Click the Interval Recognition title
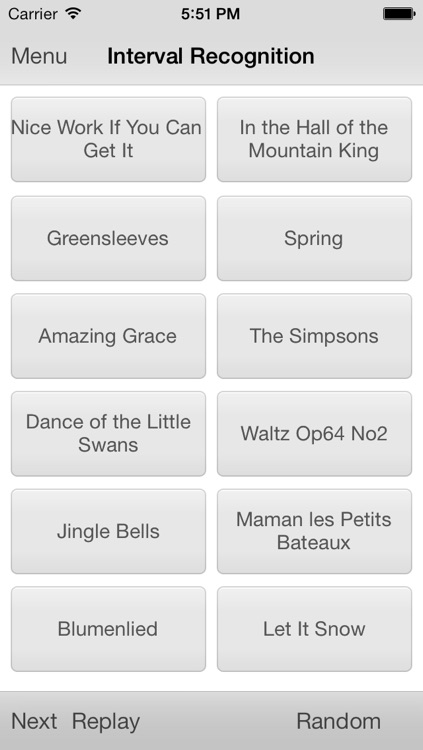 pyautogui.click(x=211, y=56)
